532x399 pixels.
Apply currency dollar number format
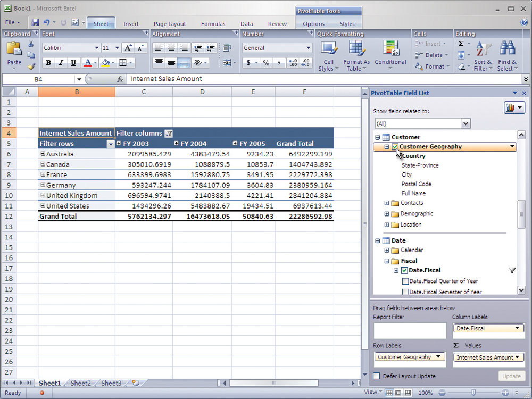(x=248, y=63)
